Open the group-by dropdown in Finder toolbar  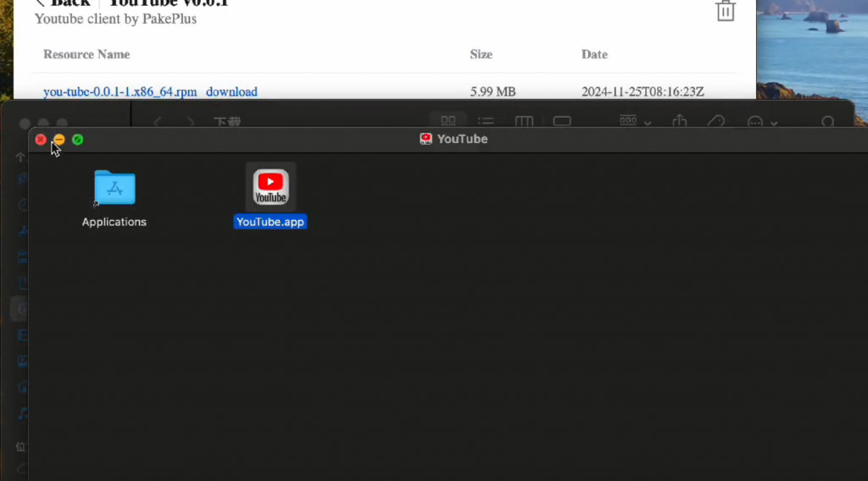634,122
